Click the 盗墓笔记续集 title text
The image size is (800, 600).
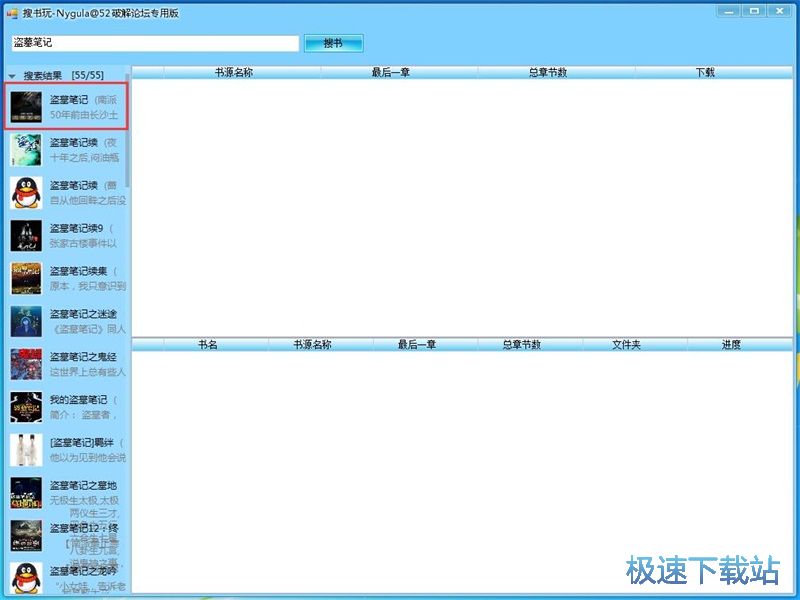(79, 271)
